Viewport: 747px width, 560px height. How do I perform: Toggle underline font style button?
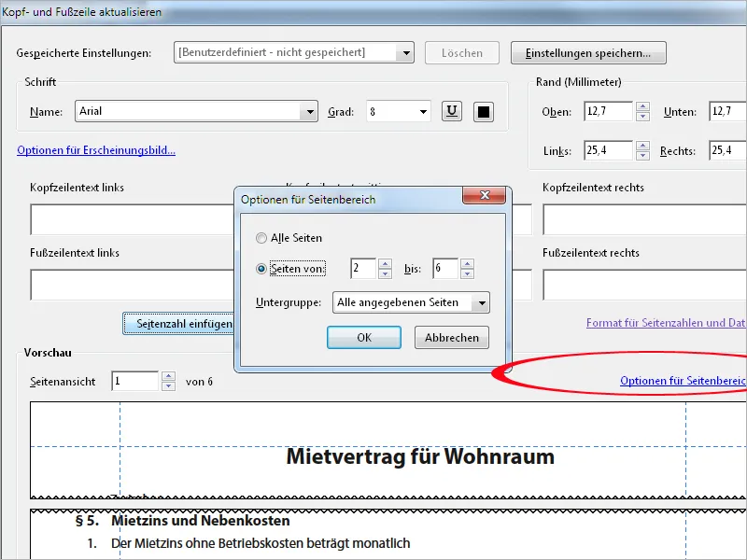pyautogui.click(x=451, y=112)
